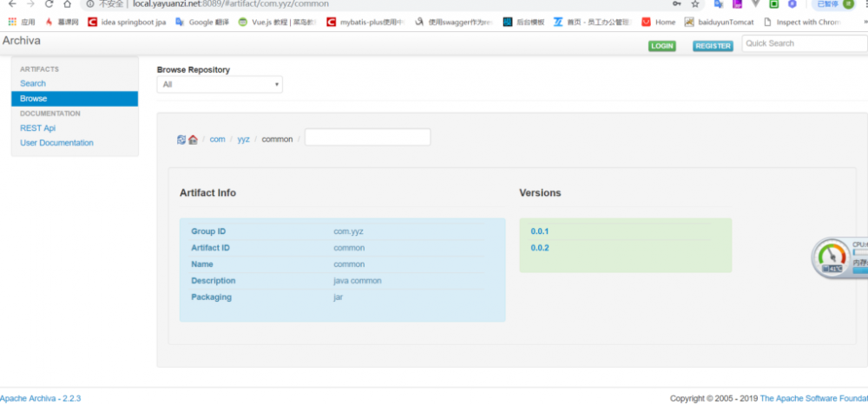
Task: Click the Versions heading
Action: click(x=540, y=192)
